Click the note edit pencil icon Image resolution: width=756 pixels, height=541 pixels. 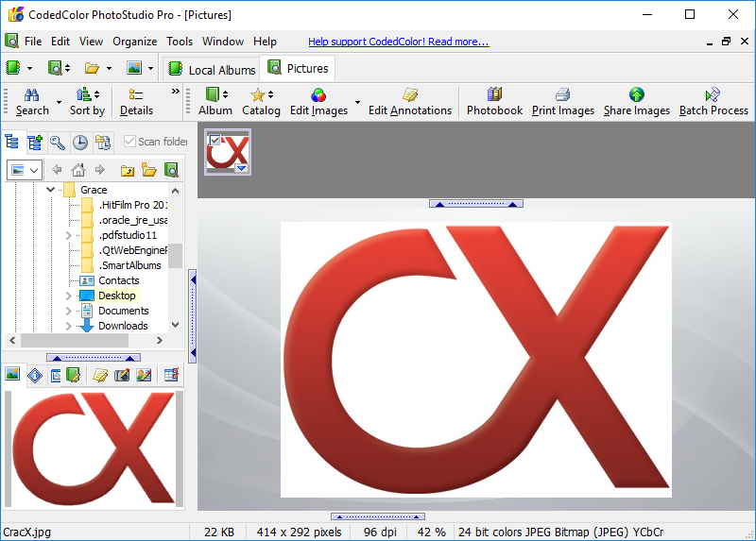(100, 375)
